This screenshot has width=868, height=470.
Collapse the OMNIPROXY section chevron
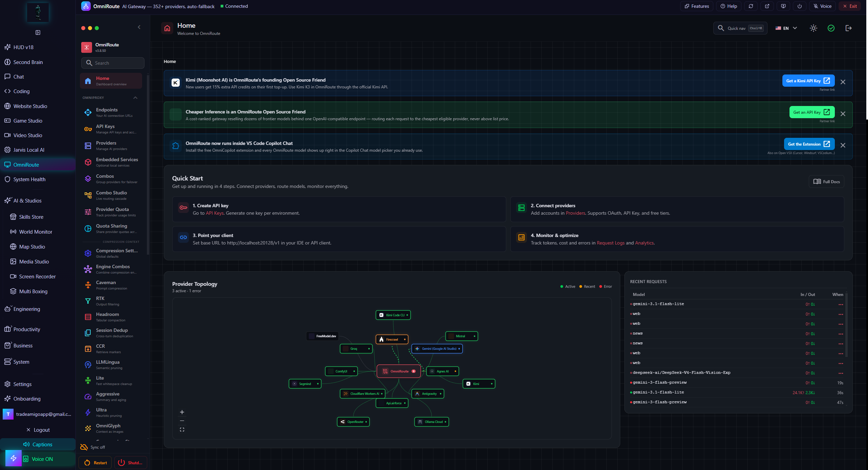[135, 98]
